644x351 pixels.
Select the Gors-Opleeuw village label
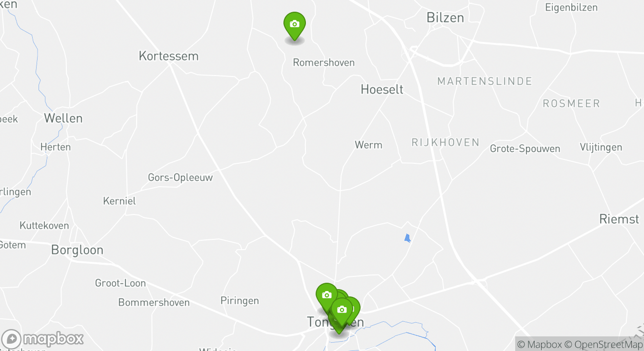[181, 177]
